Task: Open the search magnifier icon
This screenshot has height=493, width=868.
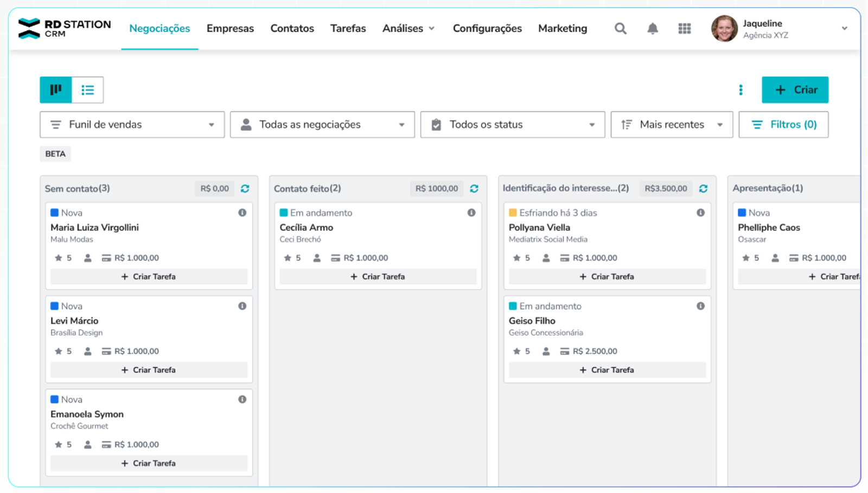Action: [x=620, y=29]
